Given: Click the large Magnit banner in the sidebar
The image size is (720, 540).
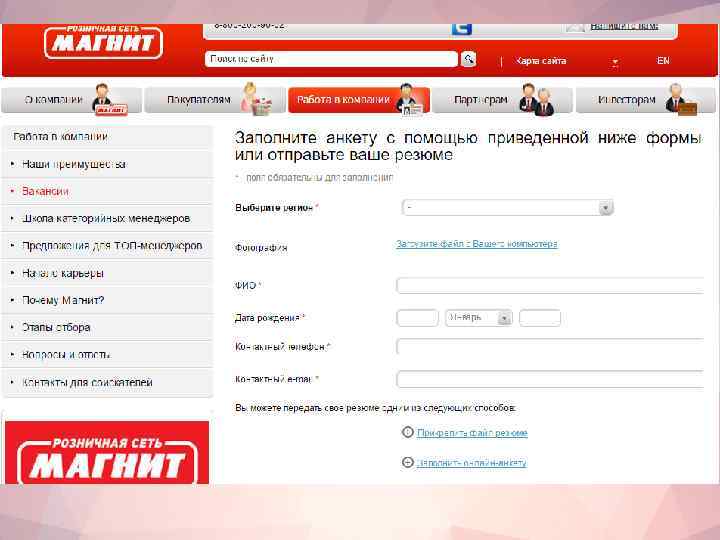Looking at the screenshot, I should point(107,453).
